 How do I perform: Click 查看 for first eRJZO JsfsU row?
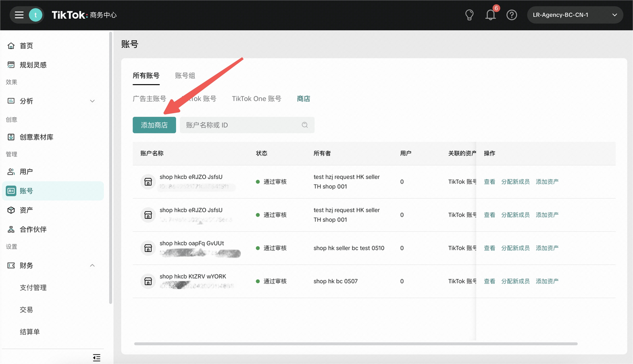(490, 182)
